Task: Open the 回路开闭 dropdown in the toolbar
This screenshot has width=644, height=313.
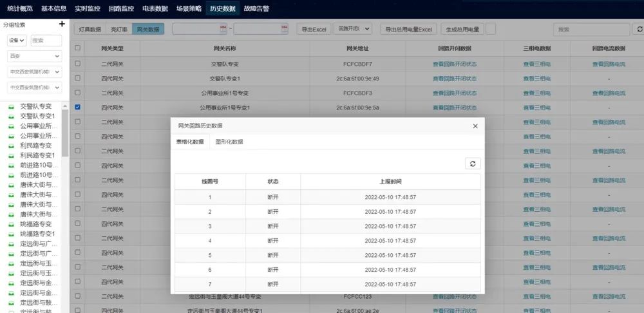Action: 352,29
